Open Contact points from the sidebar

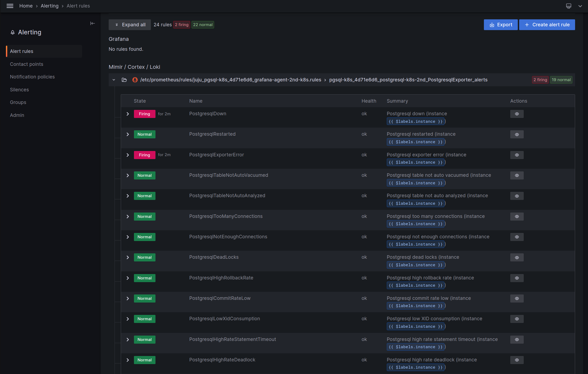tap(27, 64)
